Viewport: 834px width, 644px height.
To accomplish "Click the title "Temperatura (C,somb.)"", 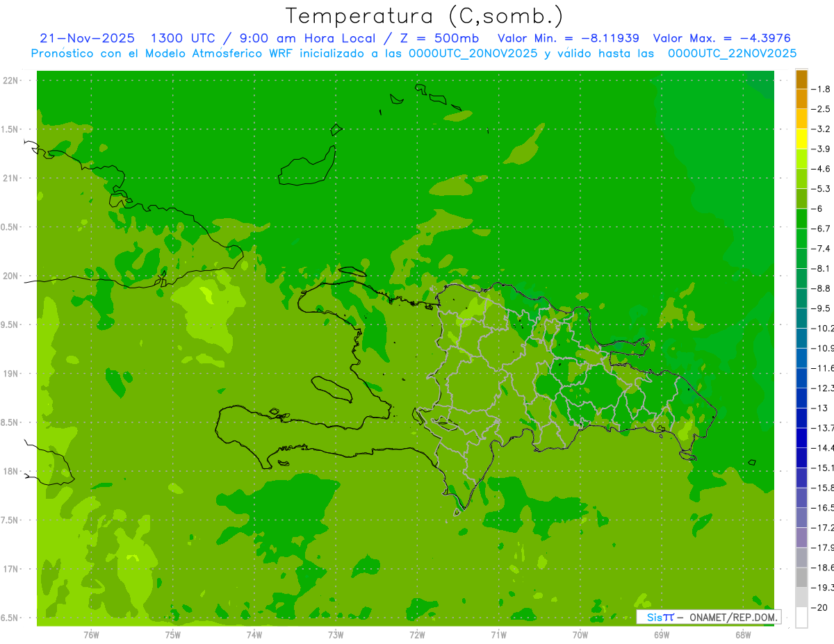I will click(x=424, y=16).
